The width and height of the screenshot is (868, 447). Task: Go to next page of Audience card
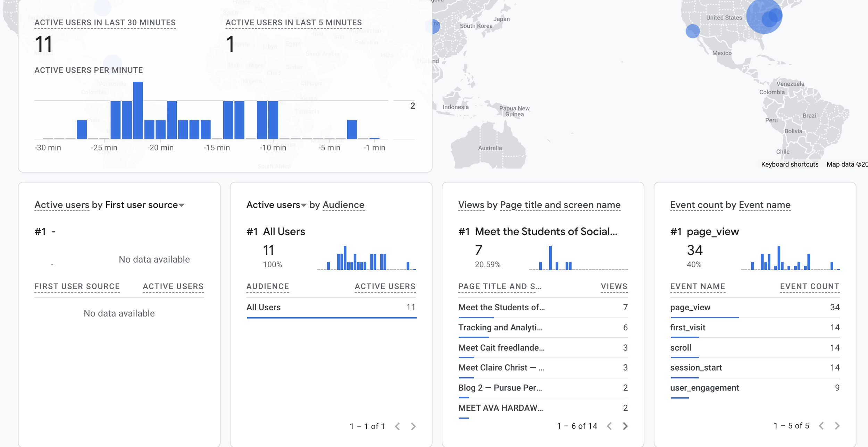(x=413, y=426)
